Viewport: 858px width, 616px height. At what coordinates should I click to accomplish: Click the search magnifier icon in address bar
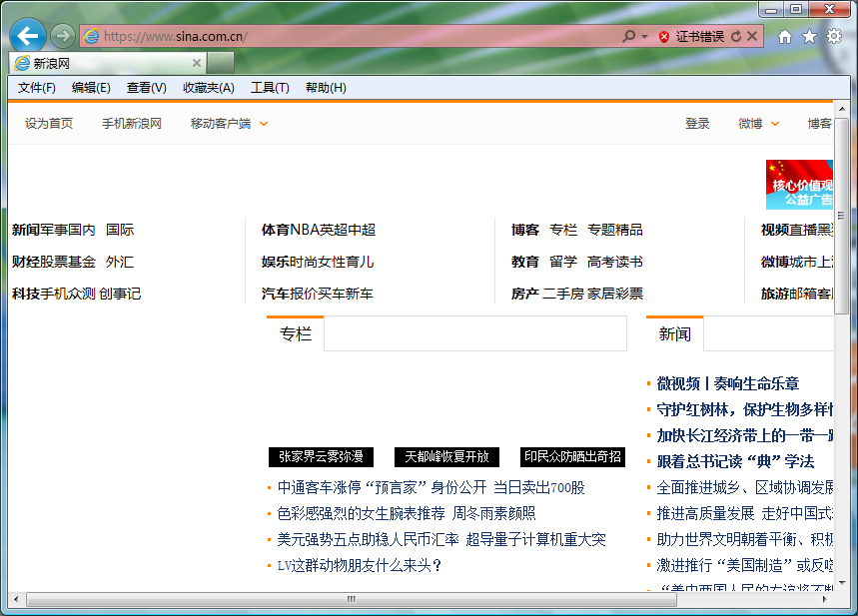pyautogui.click(x=629, y=36)
